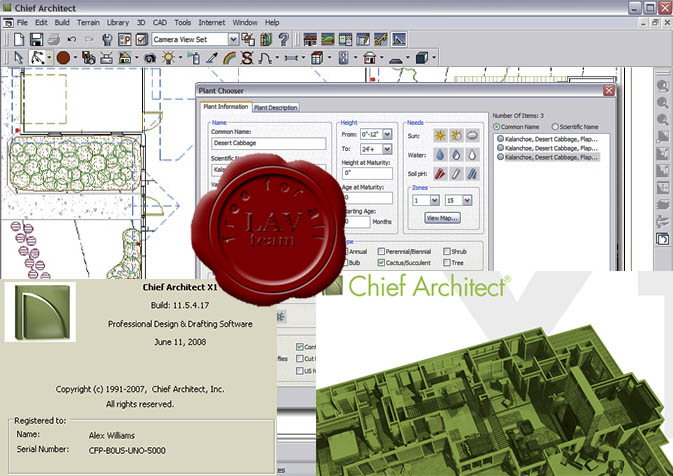Open dropdown arrow beside the light bulb tool
Screen dimensions: 673x476
[180, 58]
